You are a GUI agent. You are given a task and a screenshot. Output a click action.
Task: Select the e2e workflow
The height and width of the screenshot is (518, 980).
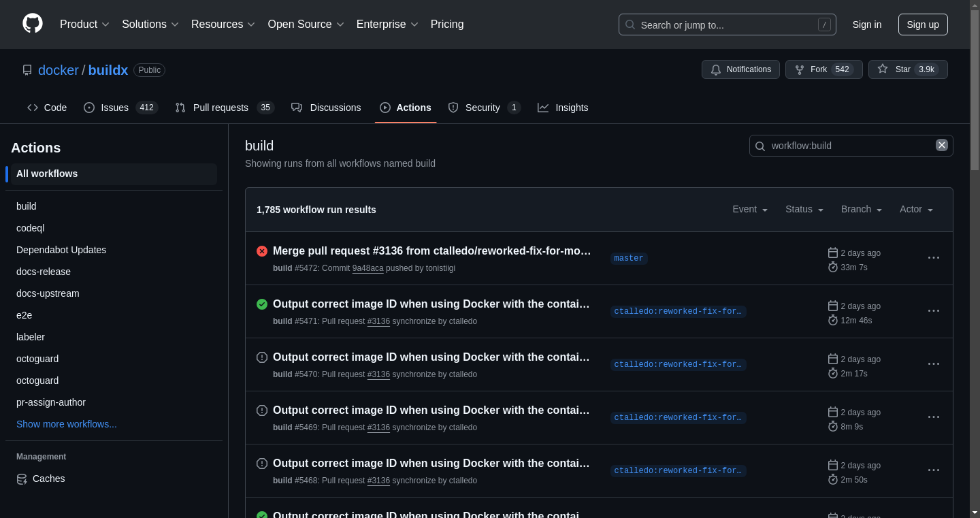(114, 315)
